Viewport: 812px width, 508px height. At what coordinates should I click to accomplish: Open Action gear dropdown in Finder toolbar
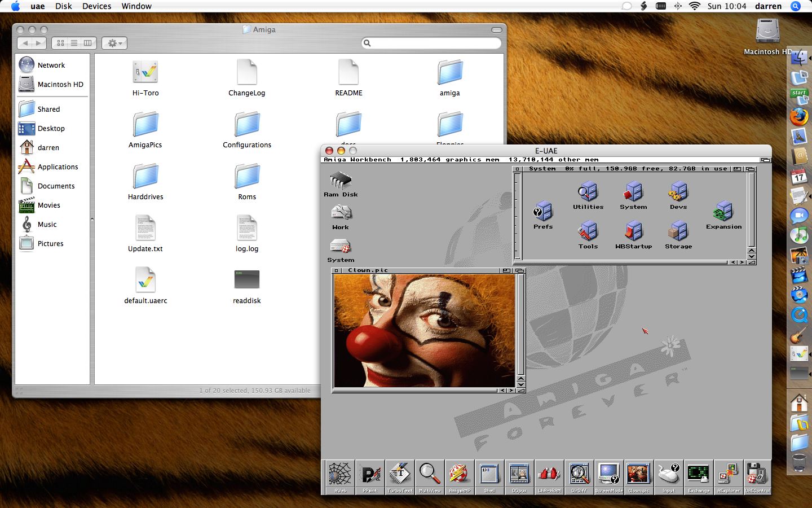(114, 43)
